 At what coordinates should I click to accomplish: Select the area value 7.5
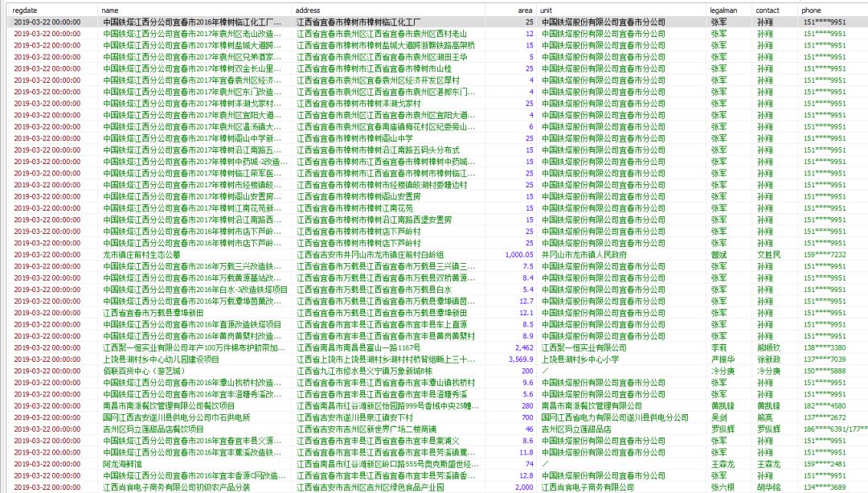point(527,266)
